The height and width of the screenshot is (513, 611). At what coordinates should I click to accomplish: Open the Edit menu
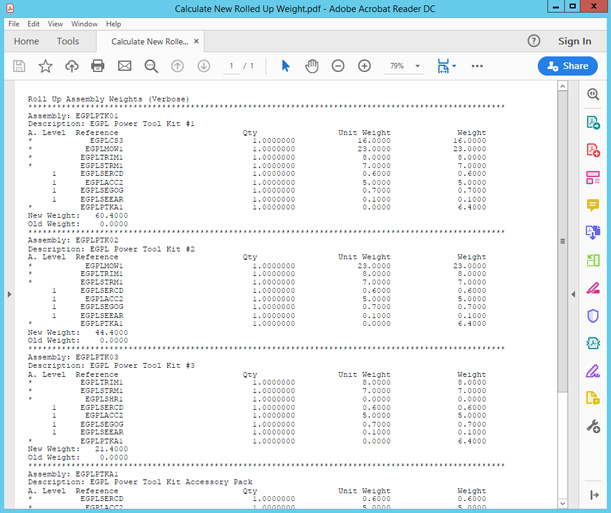coord(34,24)
